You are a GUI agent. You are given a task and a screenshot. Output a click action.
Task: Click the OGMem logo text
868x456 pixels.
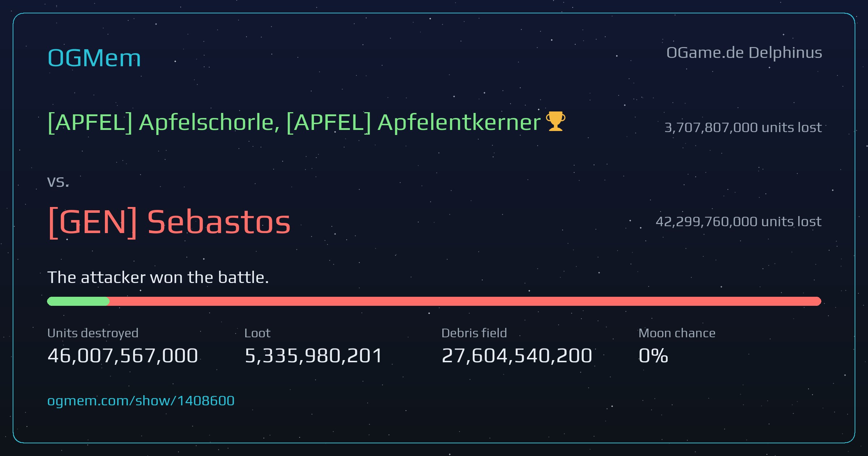[x=94, y=58]
